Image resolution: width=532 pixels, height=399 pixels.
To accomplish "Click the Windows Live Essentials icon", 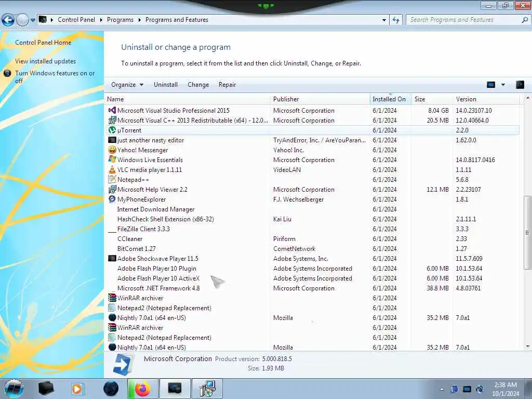I will [112, 159].
